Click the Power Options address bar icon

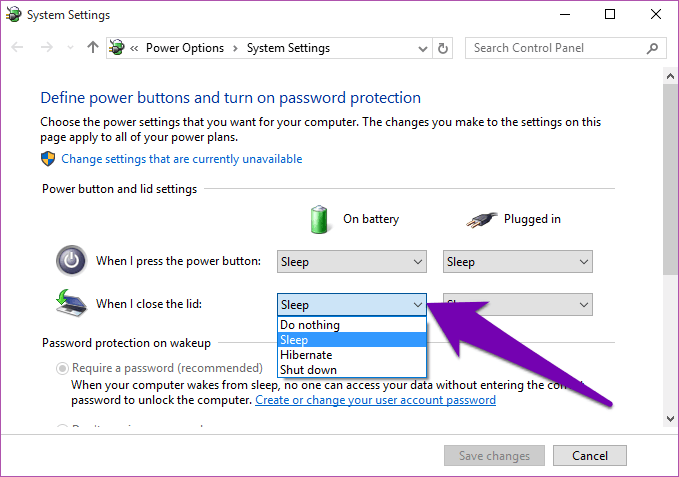click(x=117, y=48)
